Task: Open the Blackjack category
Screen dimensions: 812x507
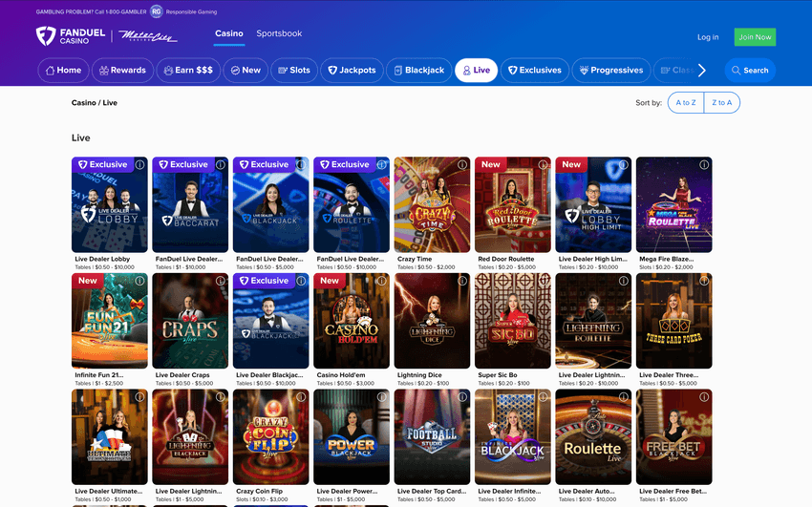Action: [419, 70]
